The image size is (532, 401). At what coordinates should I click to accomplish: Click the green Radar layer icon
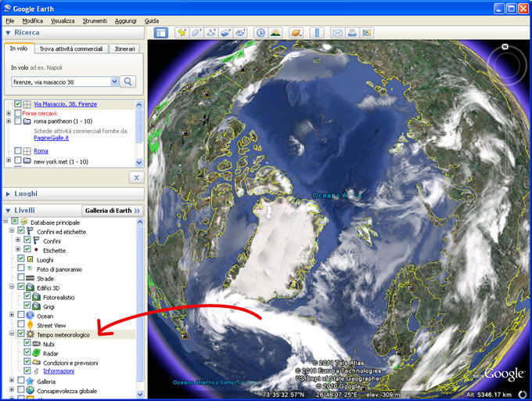(36, 352)
